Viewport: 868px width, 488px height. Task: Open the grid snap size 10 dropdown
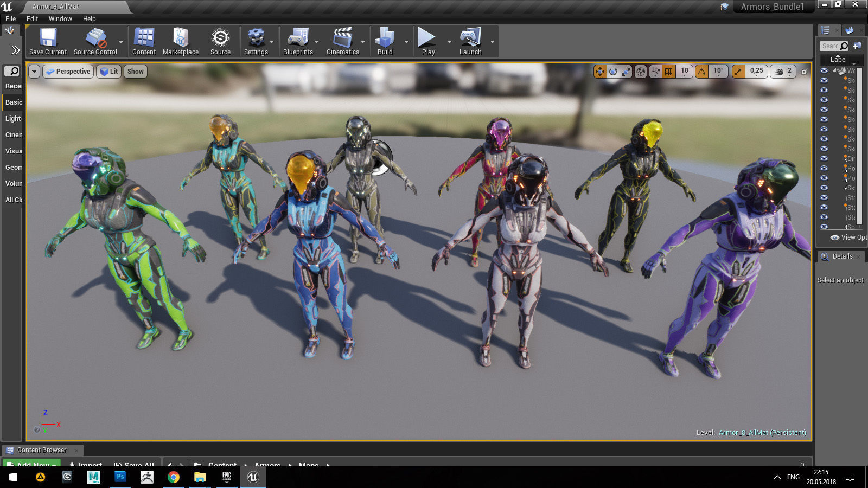click(685, 72)
